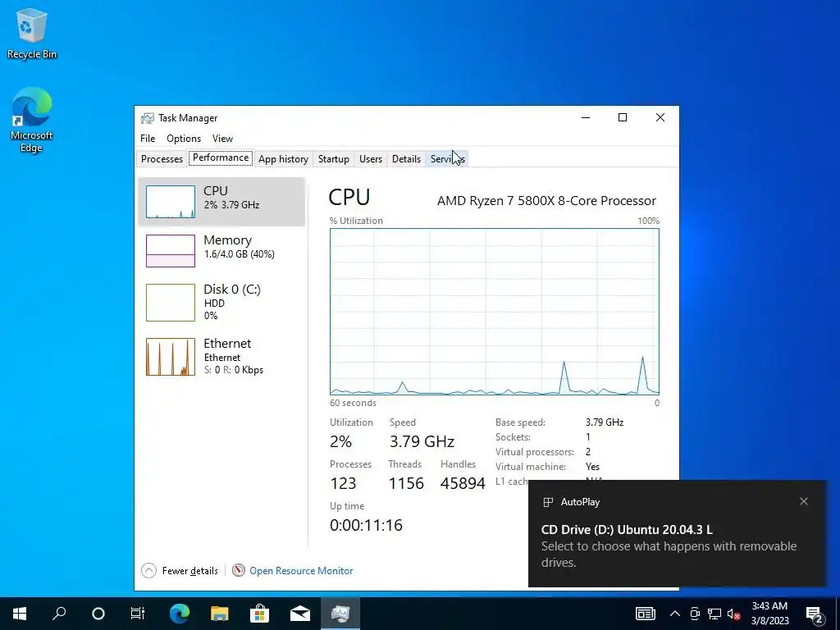Click the 'AMD Ryzen 7 5800X 8-Core Processor' text
This screenshot has width=840, height=630.
click(x=546, y=201)
